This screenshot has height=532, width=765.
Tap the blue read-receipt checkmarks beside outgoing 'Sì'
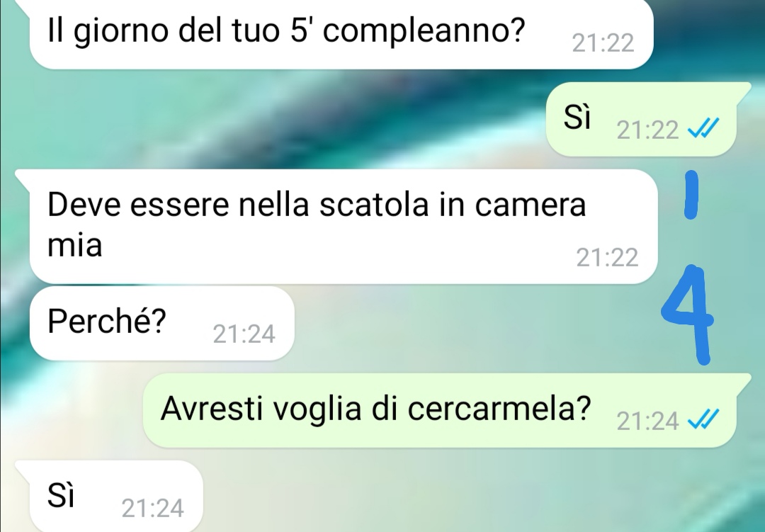(x=703, y=130)
